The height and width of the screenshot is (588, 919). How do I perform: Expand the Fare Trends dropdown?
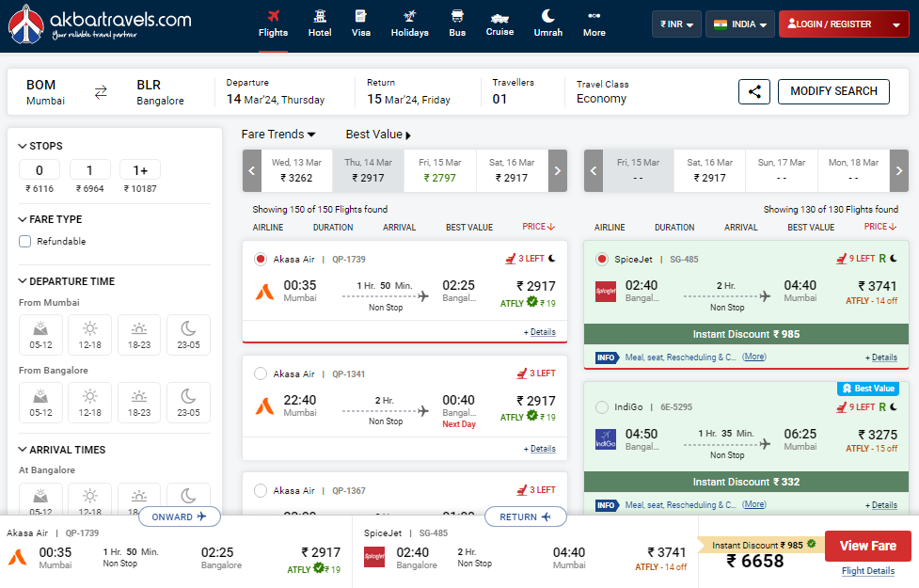pos(278,135)
